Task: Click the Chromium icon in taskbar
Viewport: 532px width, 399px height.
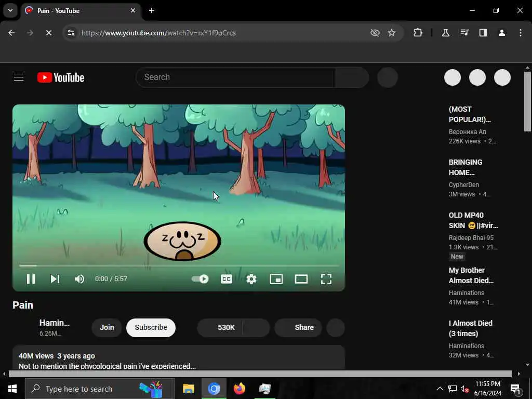Action: pyautogui.click(x=214, y=389)
